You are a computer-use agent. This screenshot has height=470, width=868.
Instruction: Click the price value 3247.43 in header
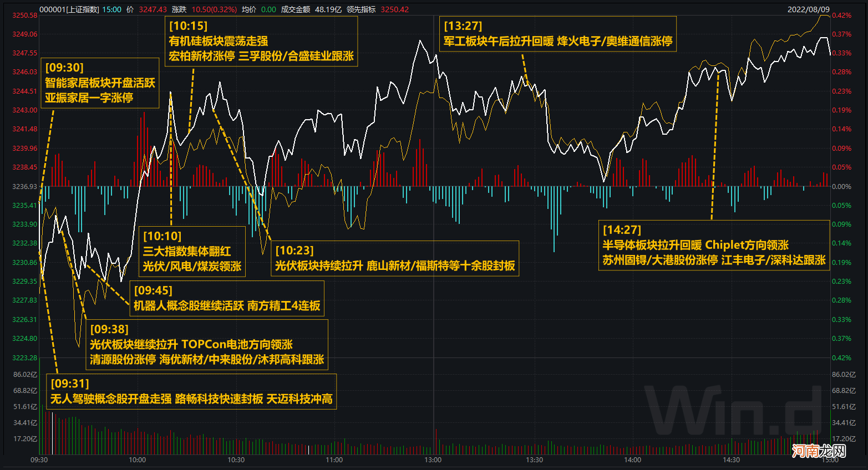point(153,9)
